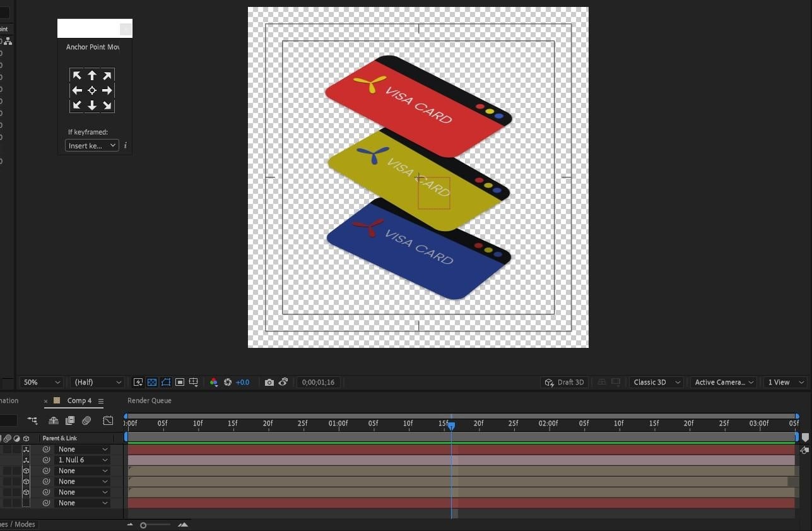Move anchor point to the top-right corner
Viewport: 812px width, 531px height.
click(x=107, y=75)
